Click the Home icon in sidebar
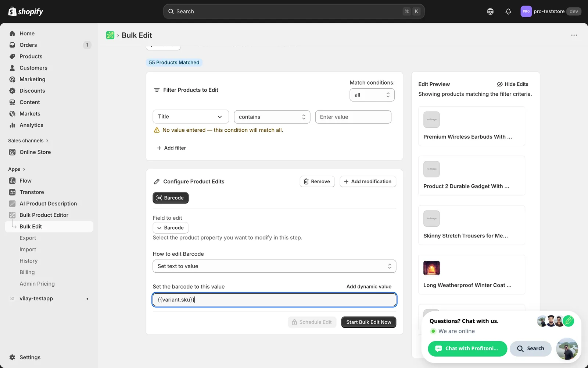588x368 pixels. tap(12, 33)
